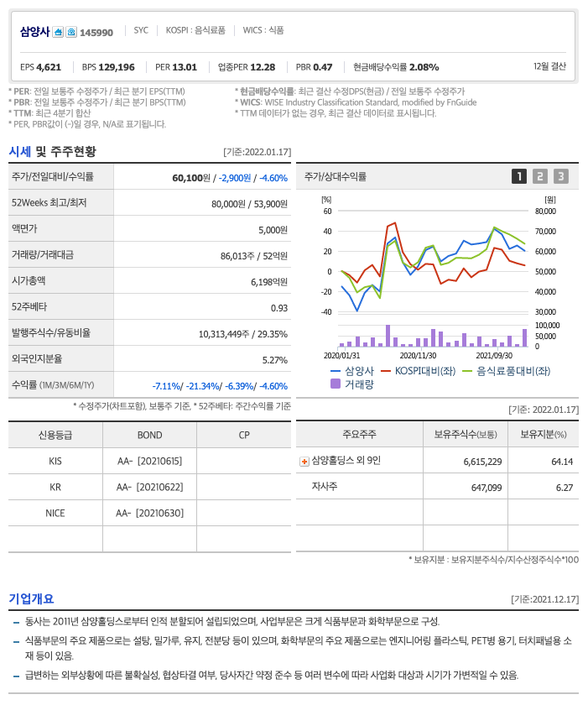Screen dimensions: 588x705
Task: Click the purple 거래량 legend square
Action: pyautogui.click(x=336, y=384)
